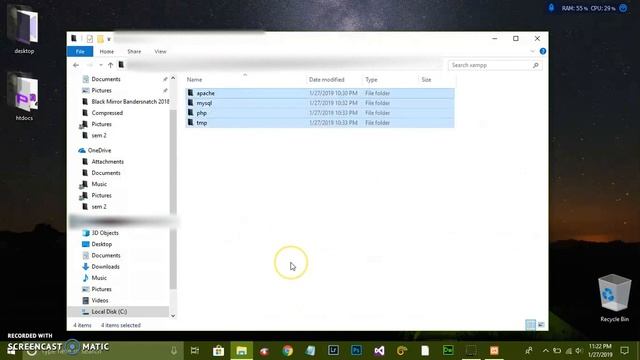640x360 pixels.
Task: Open the Compressed folder in sidebar
Action: 107,113
